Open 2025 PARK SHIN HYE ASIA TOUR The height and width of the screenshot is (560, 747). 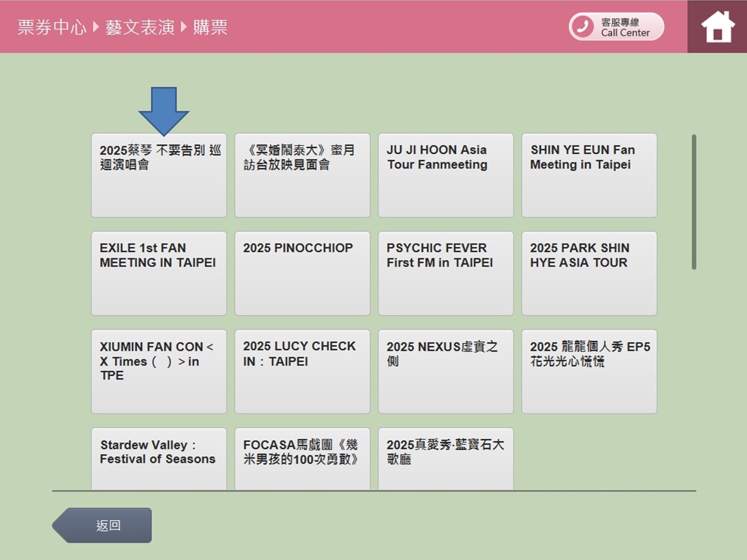[589, 273]
